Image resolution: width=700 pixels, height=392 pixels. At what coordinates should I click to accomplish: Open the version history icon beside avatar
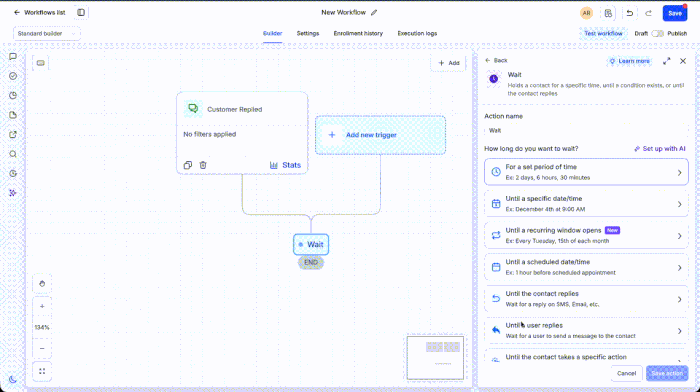pyautogui.click(x=608, y=13)
